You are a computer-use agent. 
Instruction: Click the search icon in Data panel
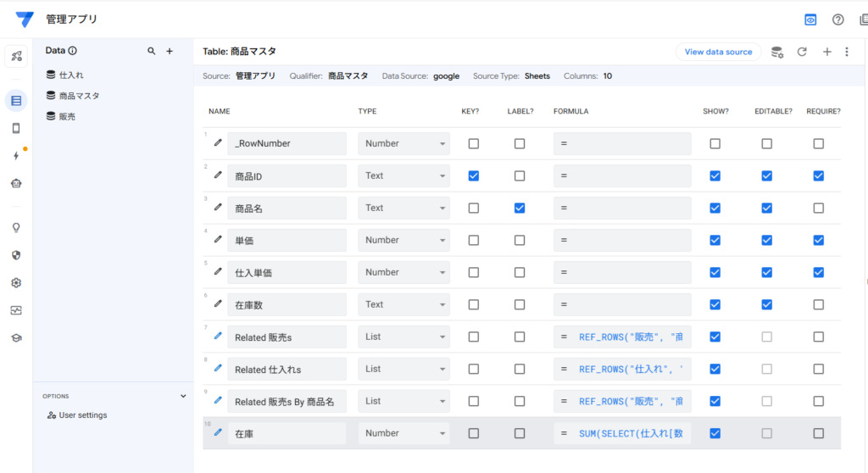(152, 51)
